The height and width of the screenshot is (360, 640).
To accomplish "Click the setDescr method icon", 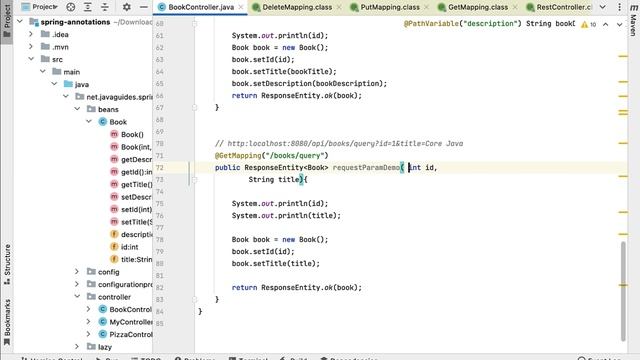I will 114,197.
